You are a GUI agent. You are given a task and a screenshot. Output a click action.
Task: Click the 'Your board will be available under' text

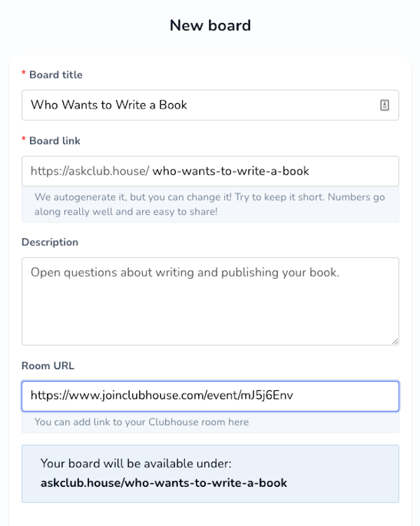point(136,463)
